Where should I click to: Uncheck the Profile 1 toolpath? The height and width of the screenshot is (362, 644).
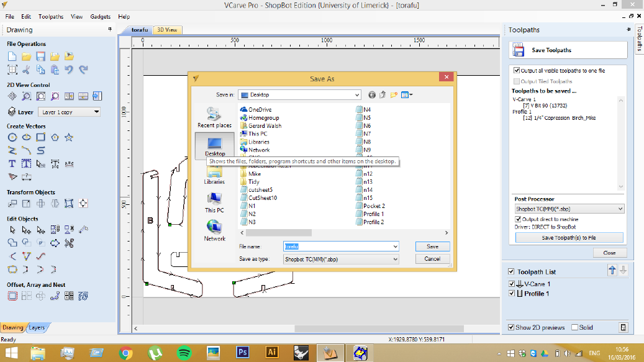(x=511, y=294)
